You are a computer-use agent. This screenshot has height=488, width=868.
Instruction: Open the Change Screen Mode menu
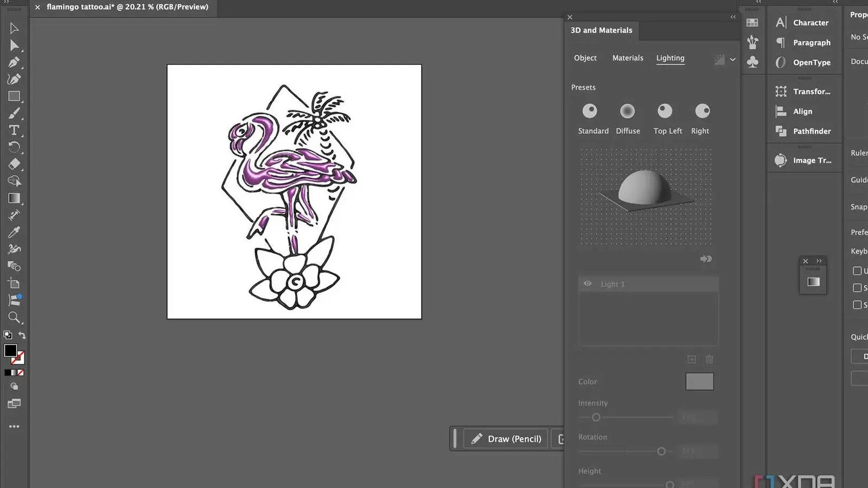(x=14, y=403)
